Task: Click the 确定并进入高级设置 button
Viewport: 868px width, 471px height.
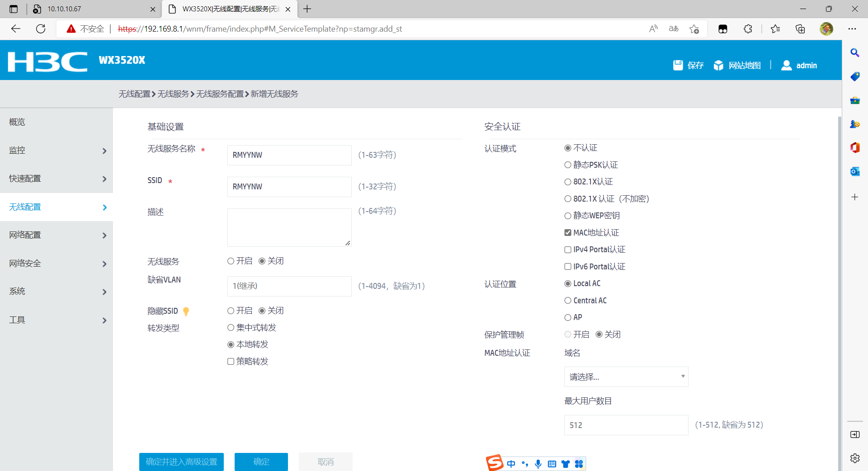Action: [x=181, y=462]
